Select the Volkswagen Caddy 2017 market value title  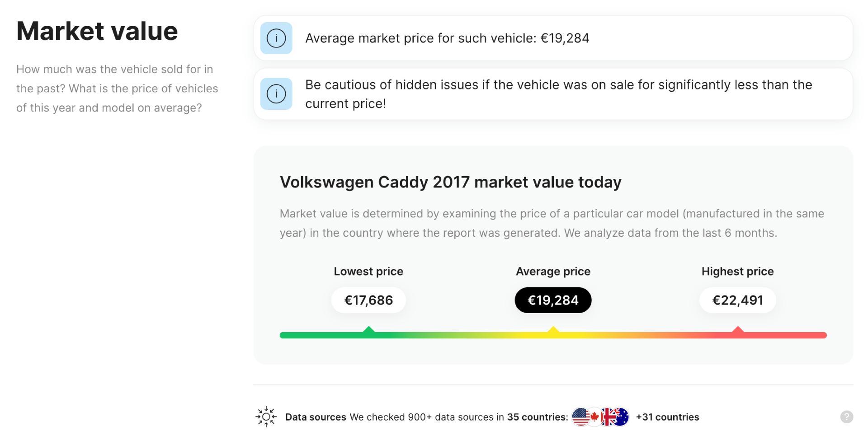[x=451, y=182]
